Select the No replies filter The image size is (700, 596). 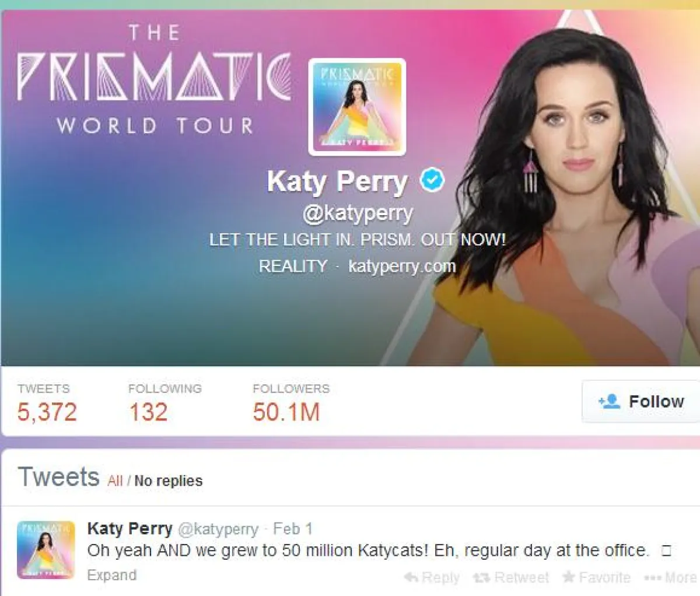169,481
